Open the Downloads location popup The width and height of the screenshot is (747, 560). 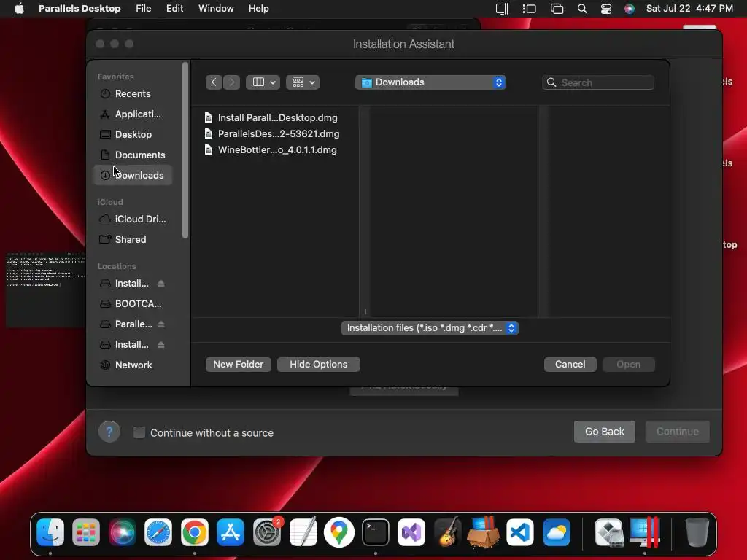430,82
